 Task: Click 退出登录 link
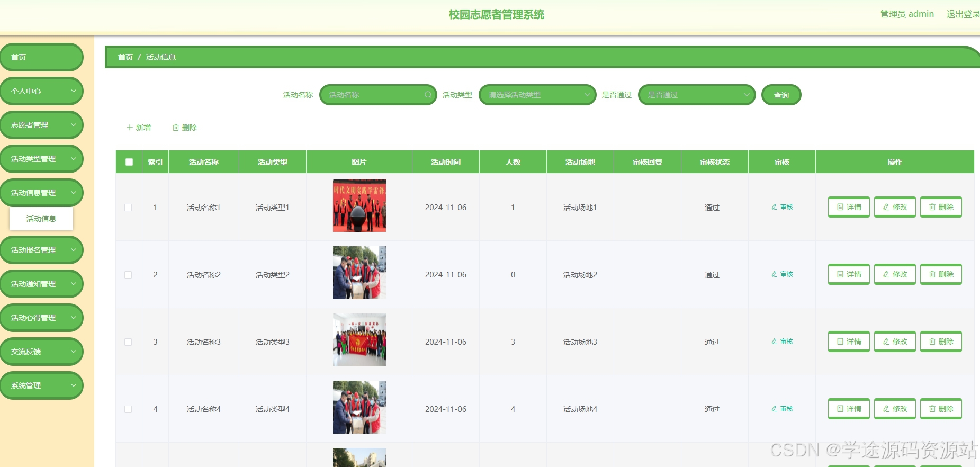tap(963, 14)
